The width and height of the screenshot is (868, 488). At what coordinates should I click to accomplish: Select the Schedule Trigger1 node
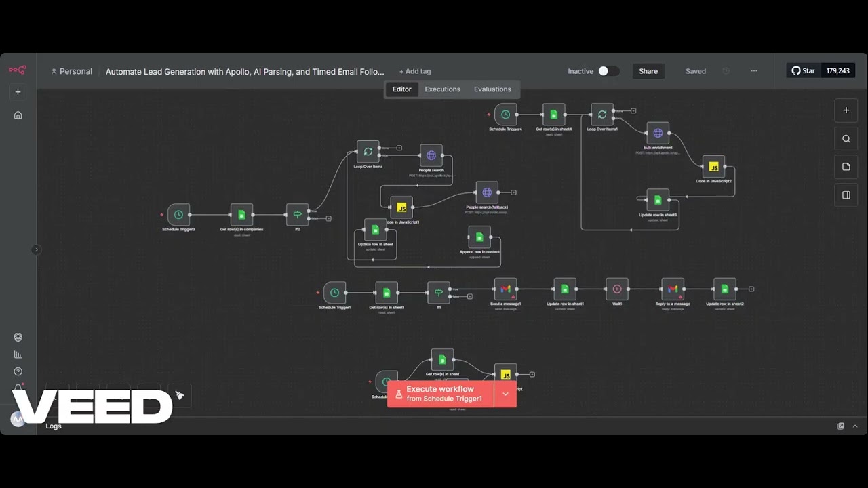tap(334, 293)
